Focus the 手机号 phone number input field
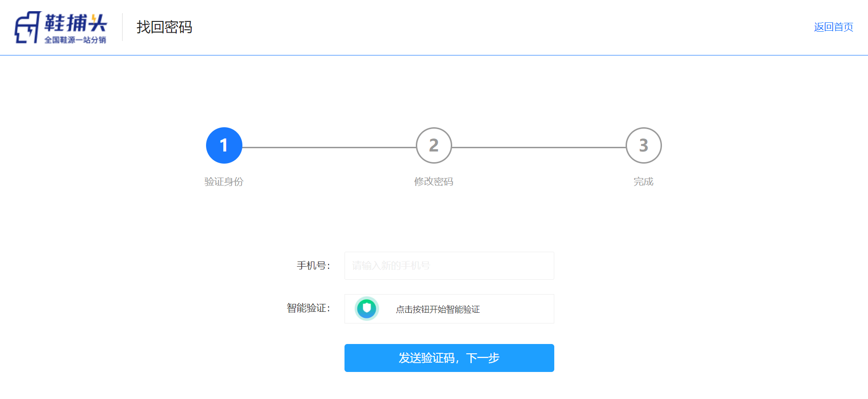 coord(449,266)
